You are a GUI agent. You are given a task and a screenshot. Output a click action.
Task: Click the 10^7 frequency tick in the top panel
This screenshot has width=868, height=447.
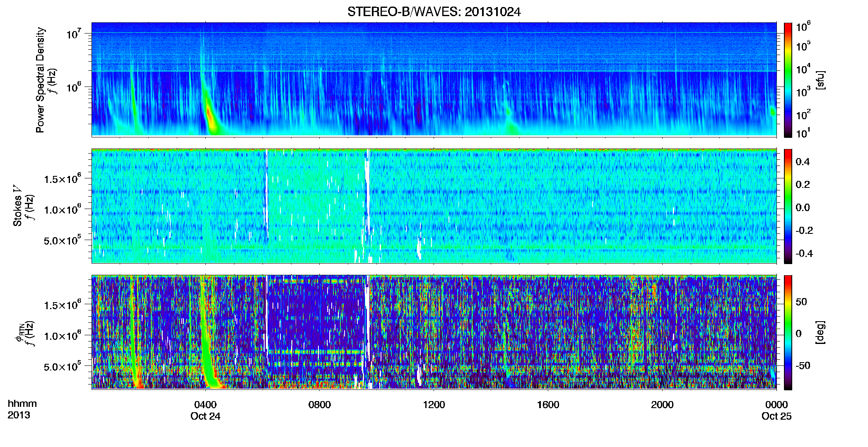pos(74,34)
